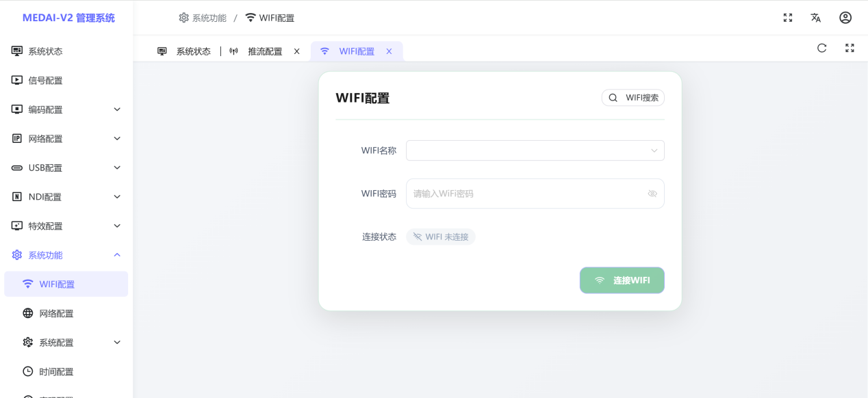Click the NDI配置 N icon
This screenshot has height=398, width=868.
tap(17, 197)
